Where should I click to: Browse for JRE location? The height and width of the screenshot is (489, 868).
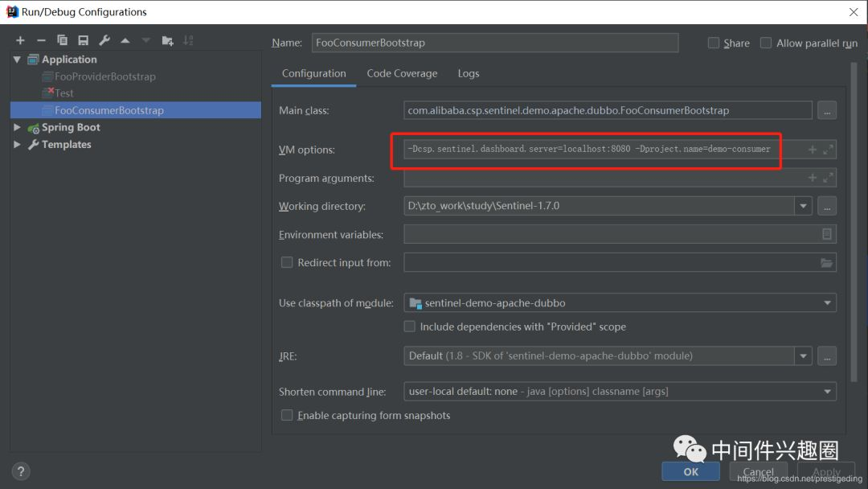click(x=826, y=356)
